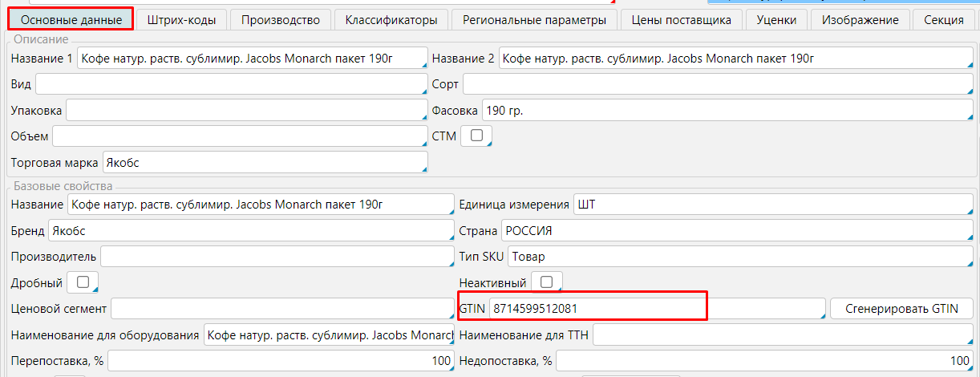The width and height of the screenshot is (980, 377).
Task: Click the empty Производитель field
Action: [x=277, y=257]
